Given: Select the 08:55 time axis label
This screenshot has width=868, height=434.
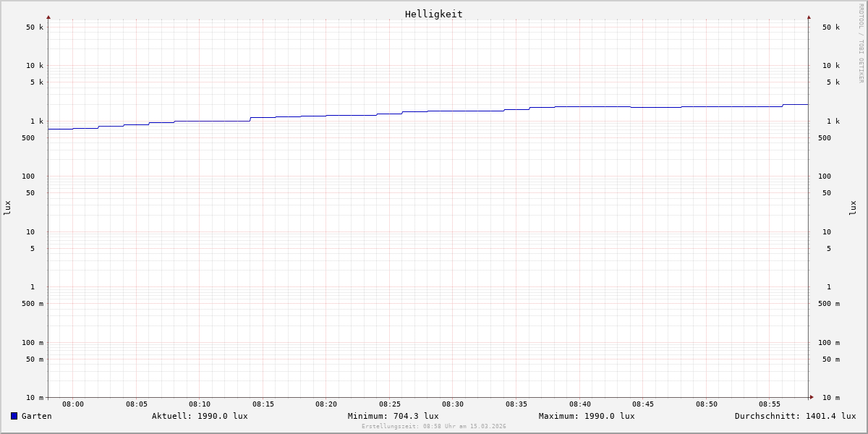Looking at the screenshot, I should (x=770, y=404).
